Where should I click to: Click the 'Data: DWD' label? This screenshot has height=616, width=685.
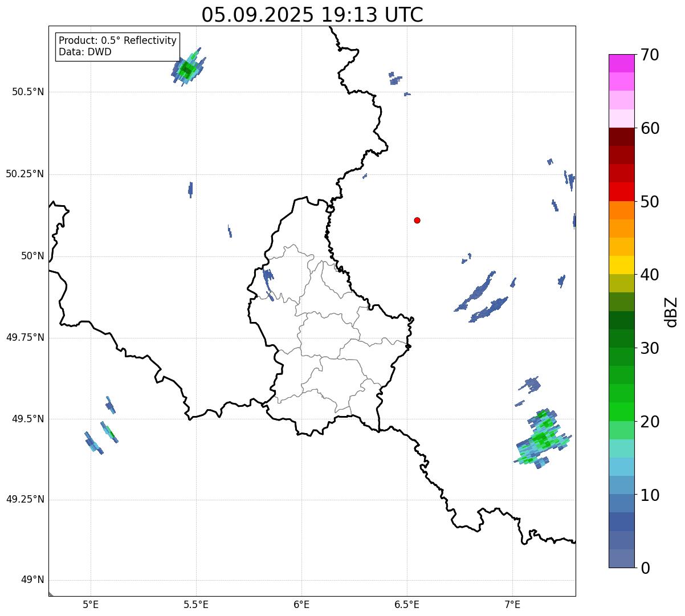tap(85, 52)
